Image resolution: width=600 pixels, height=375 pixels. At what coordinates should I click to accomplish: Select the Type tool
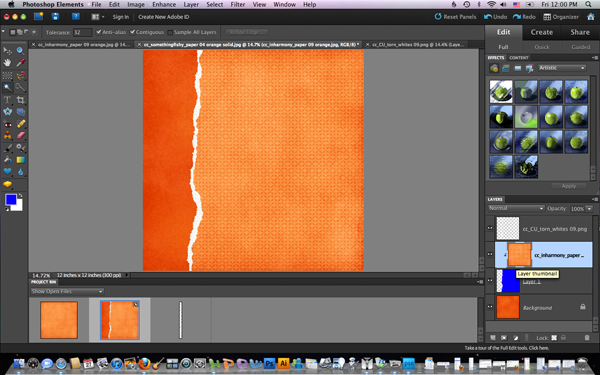(x=7, y=100)
